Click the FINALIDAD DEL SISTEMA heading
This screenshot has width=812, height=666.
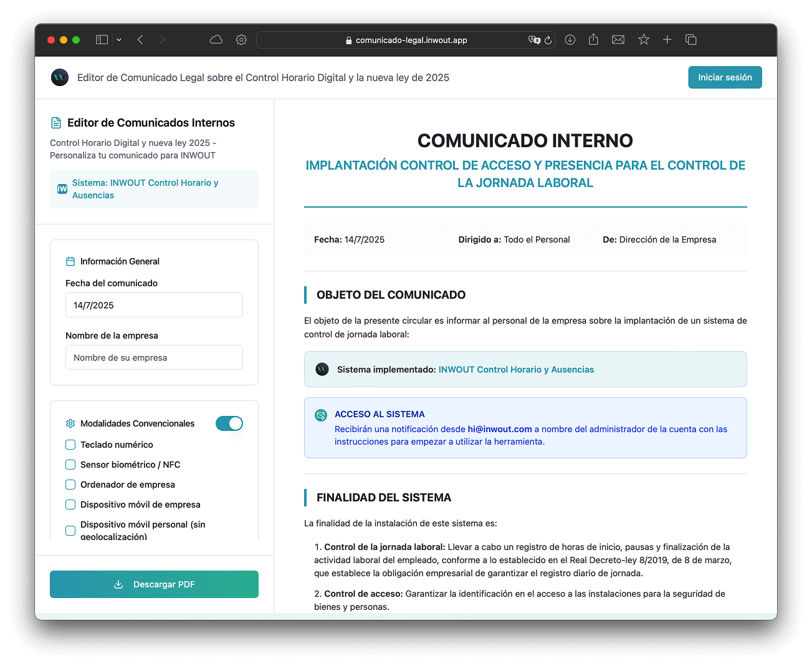tap(384, 498)
